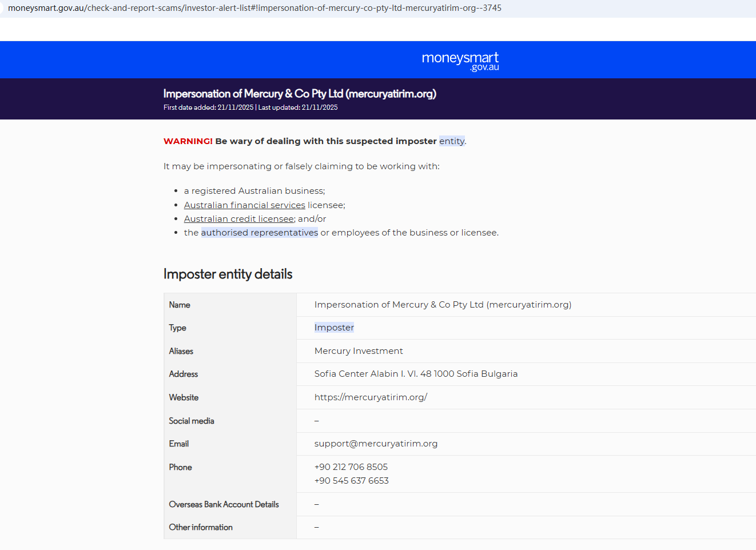Click the page title in dark banner

[x=300, y=94]
